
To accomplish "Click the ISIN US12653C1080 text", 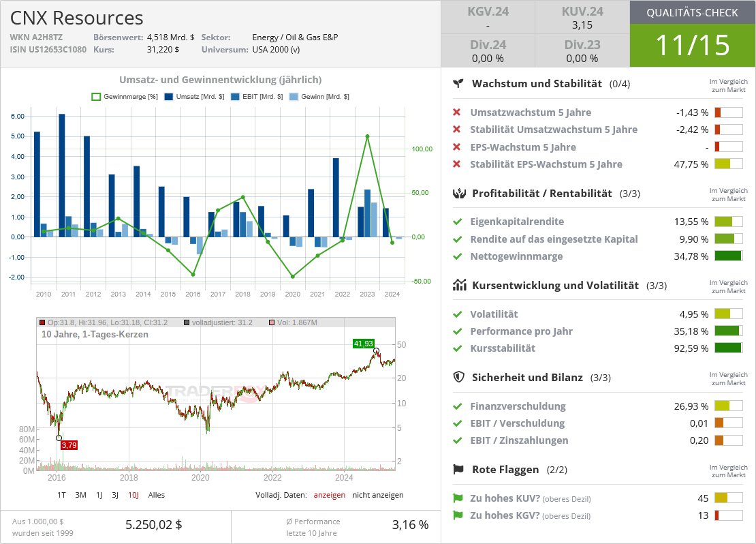I will coord(48,49).
